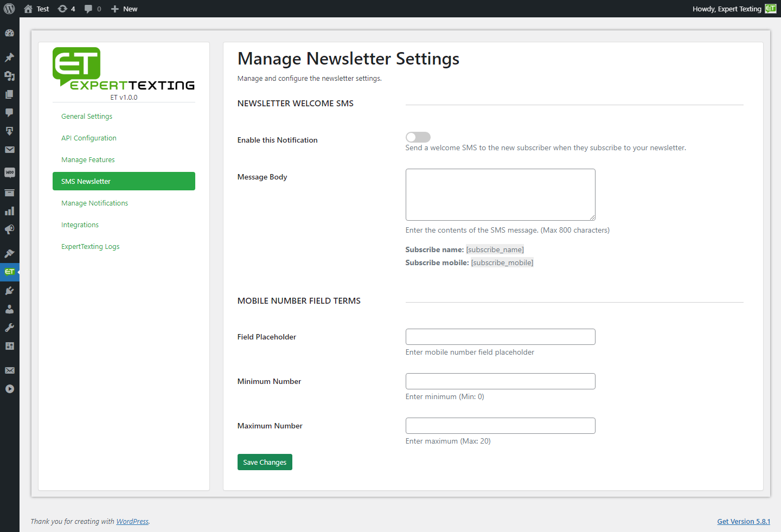The image size is (781, 532).
Task: Visit the Test site home link
Action: coord(36,9)
